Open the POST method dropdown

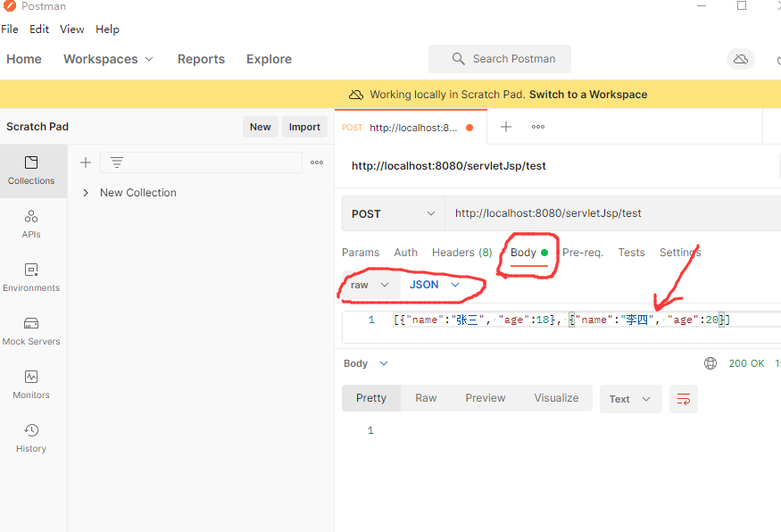point(393,213)
